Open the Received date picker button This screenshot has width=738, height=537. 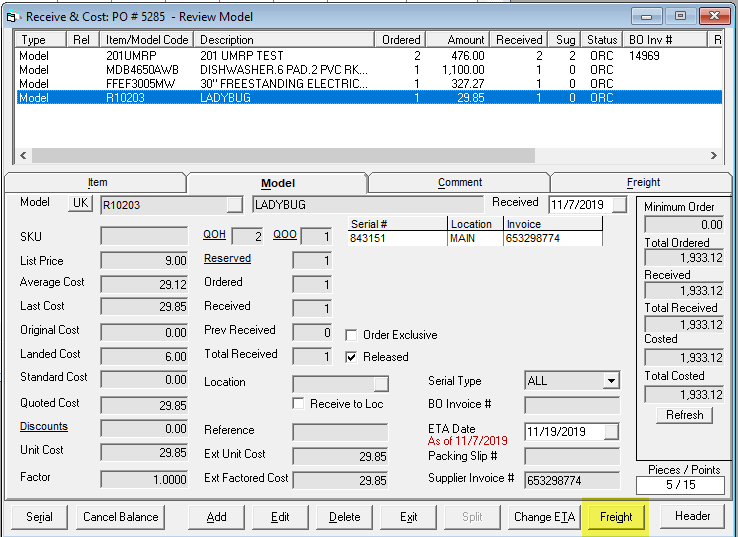coord(619,205)
